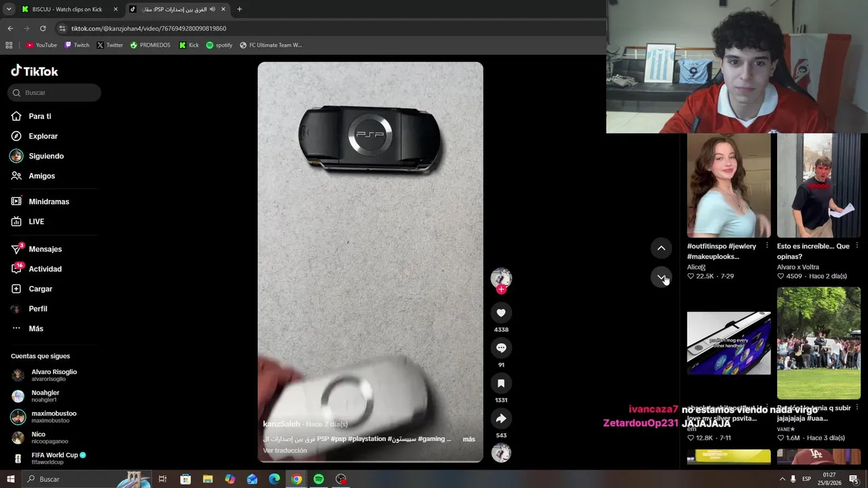Click the Cargar upload plus icon
Image resolution: width=868 pixels, height=488 pixels.
[16, 289]
